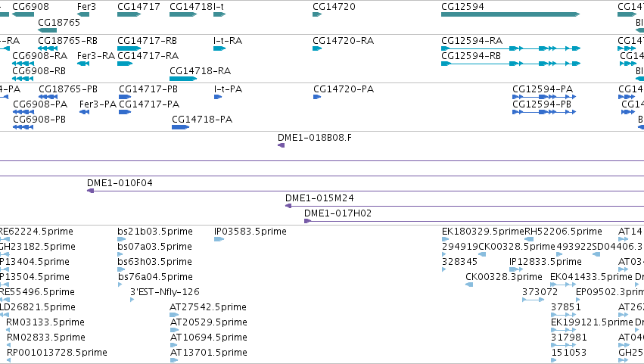
Task: Select EST AT13701.5prime
Action: pos(209,353)
